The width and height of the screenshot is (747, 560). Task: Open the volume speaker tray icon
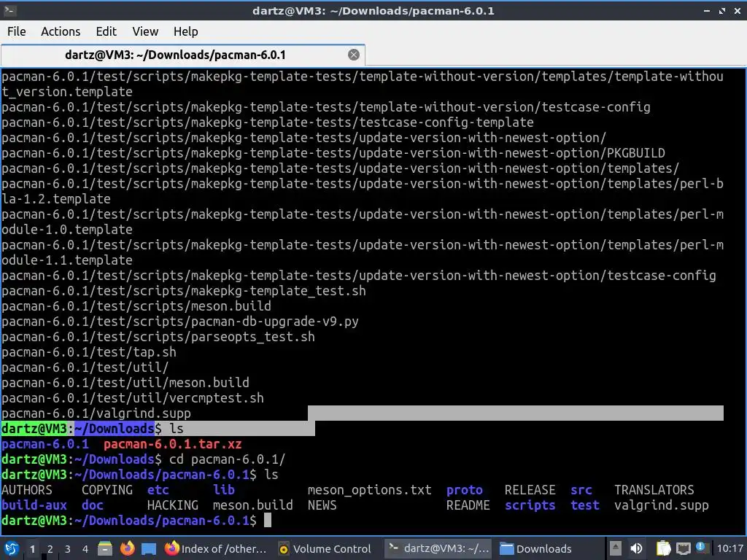[x=636, y=548]
